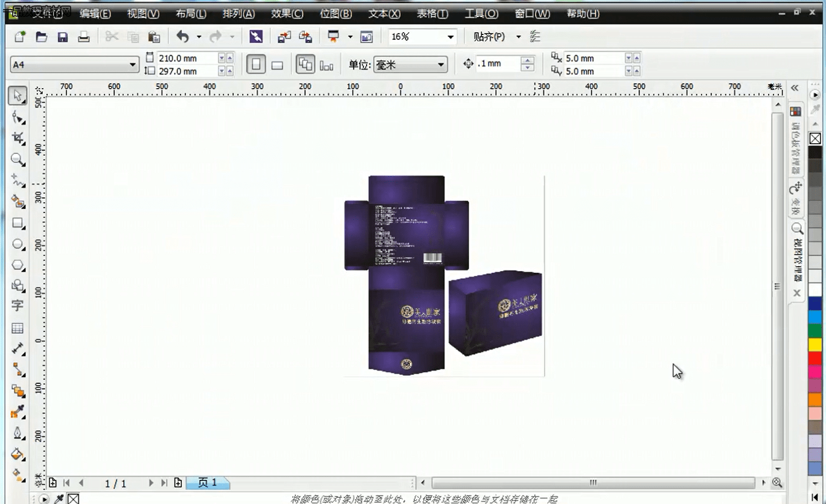The image size is (826, 504).
Task: Switch page orientation to portrait
Action: pyautogui.click(x=257, y=65)
